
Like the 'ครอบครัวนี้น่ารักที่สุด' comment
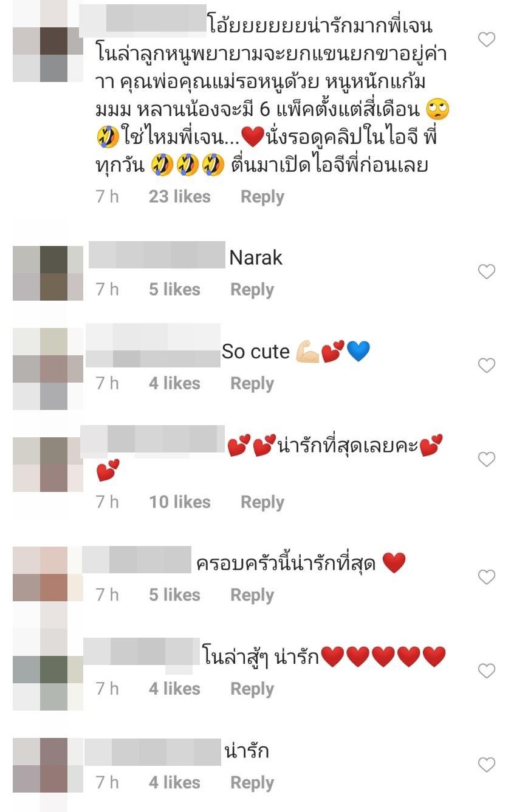click(487, 577)
